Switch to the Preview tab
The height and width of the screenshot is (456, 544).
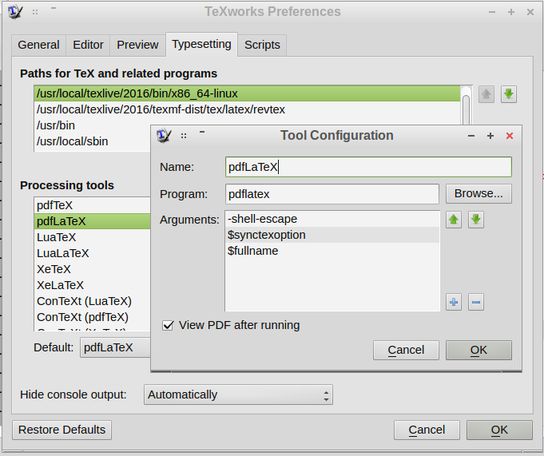(x=137, y=45)
